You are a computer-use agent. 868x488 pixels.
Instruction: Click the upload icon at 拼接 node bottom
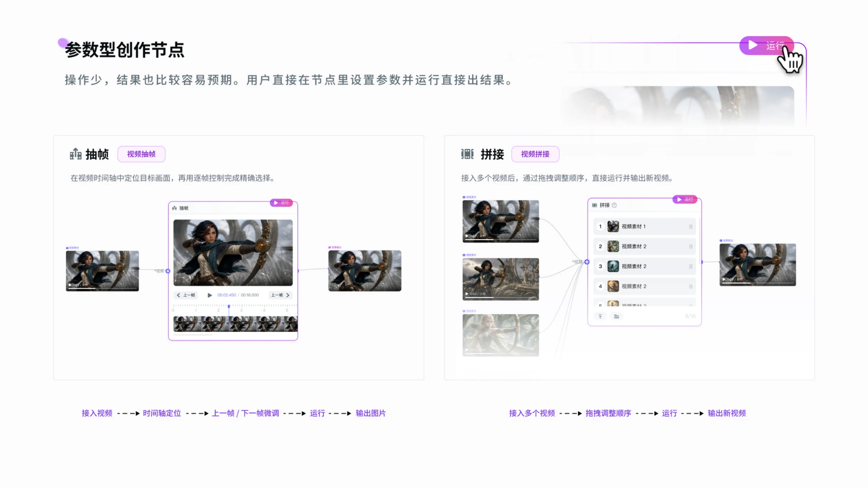[600, 317]
